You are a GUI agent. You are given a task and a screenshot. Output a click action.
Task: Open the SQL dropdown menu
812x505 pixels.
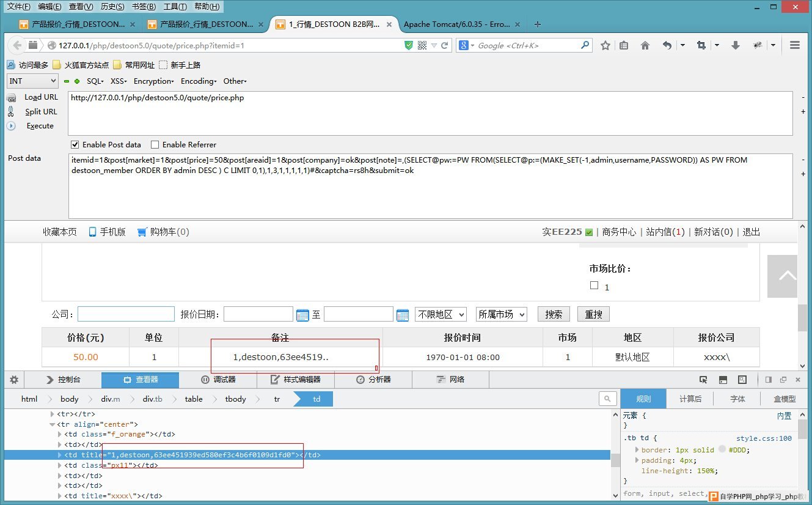pyautogui.click(x=95, y=81)
